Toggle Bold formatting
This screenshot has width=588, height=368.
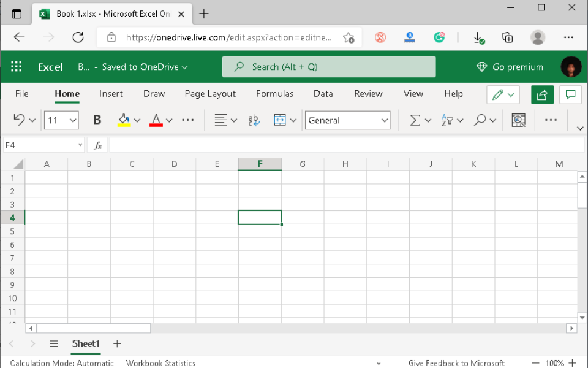pyautogui.click(x=97, y=120)
